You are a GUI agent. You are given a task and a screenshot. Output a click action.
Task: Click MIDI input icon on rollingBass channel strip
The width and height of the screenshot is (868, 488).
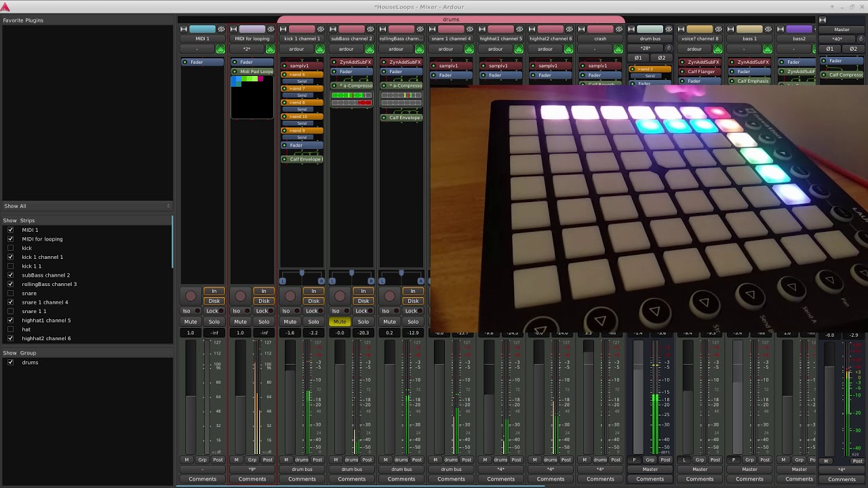click(419, 49)
